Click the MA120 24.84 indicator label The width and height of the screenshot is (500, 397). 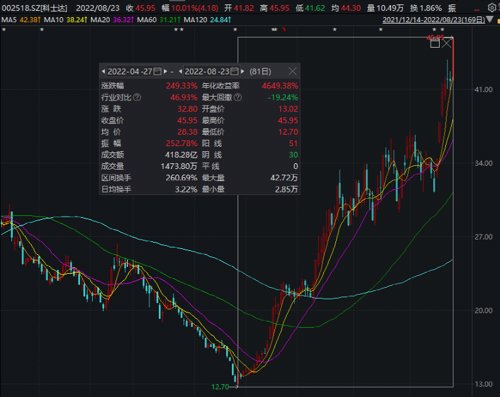(208, 20)
